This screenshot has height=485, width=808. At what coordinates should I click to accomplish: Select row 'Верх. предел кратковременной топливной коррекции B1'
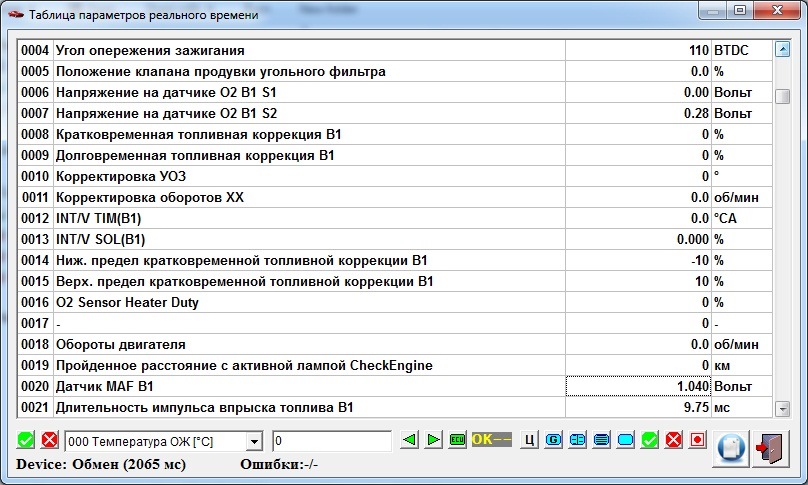[x=395, y=281]
